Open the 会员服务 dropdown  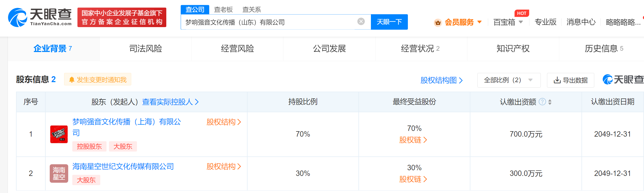(x=463, y=22)
